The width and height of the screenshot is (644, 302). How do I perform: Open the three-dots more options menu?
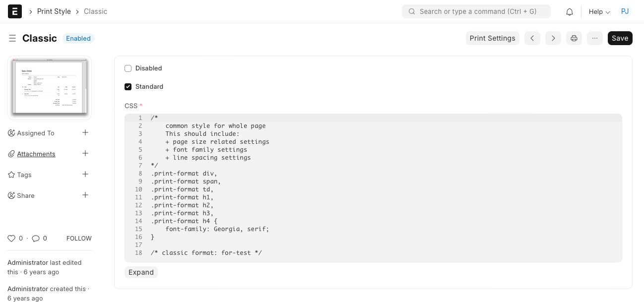tap(595, 38)
